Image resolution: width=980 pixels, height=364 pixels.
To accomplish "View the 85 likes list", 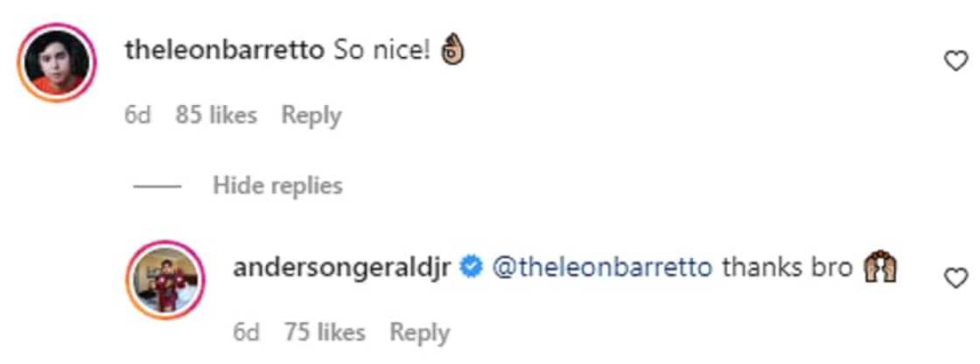I will click(x=216, y=115).
